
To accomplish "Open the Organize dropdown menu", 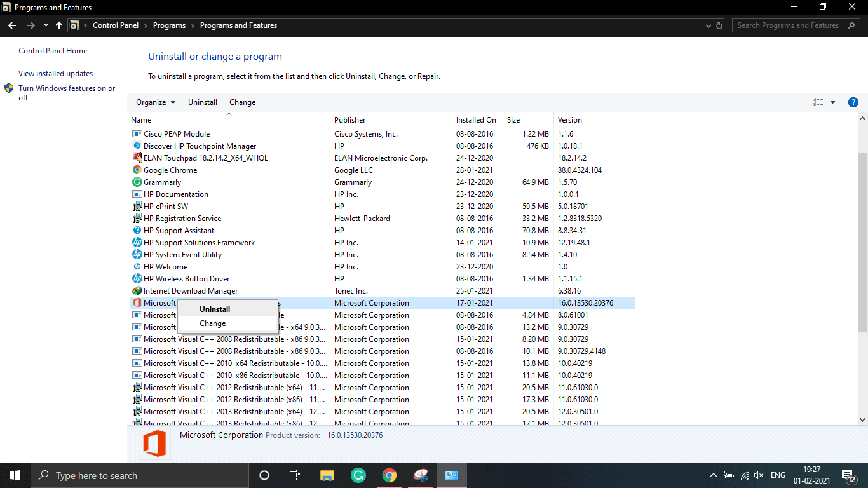I will click(x=156, y=102).
